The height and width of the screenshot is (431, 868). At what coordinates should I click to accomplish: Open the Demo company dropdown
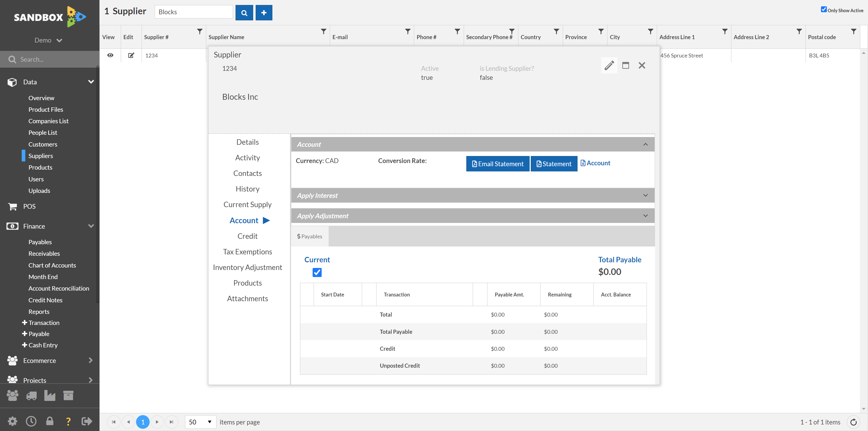(x=49, y=40)
